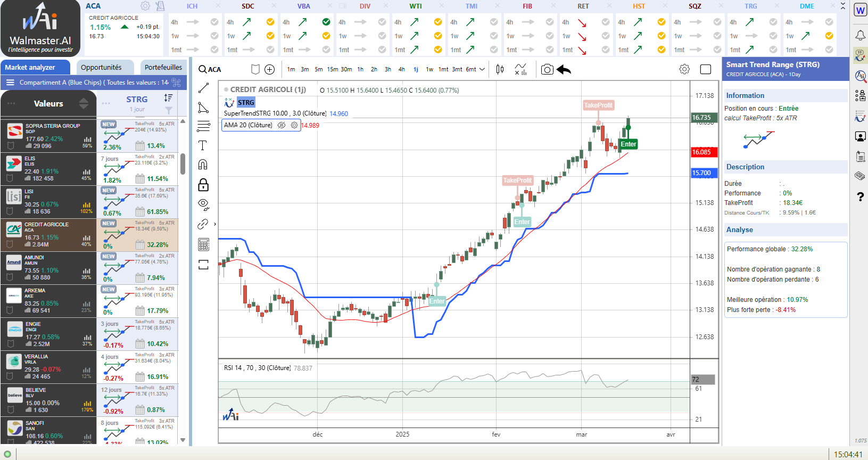This screenshot has width=868, height=460.
Task: Select the 15m timeframe
Action: point(332,69)
